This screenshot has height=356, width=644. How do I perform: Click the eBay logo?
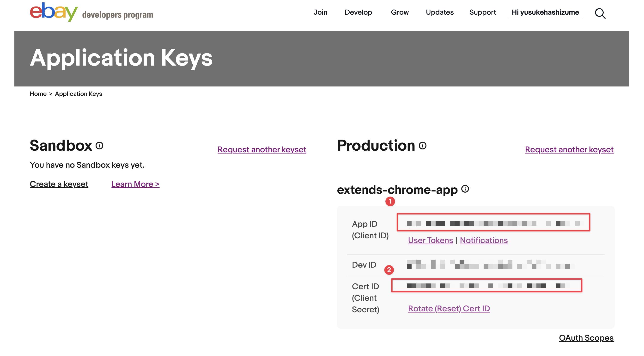click(54, 12)
